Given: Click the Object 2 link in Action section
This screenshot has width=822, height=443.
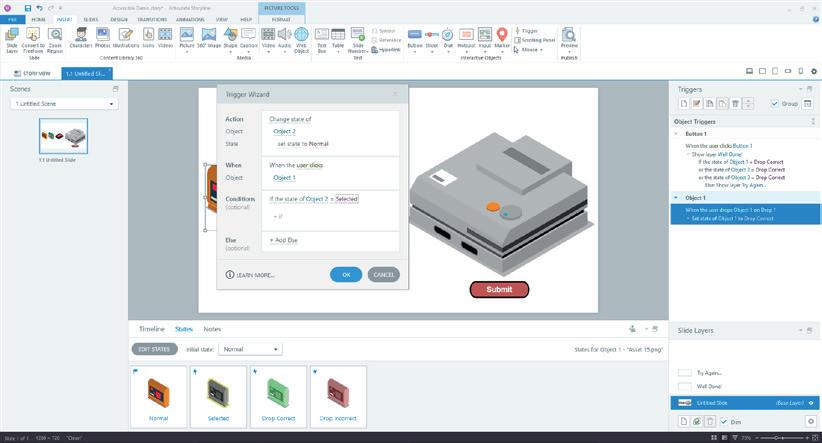Looking at the screenshot, I should coord(284,132).
